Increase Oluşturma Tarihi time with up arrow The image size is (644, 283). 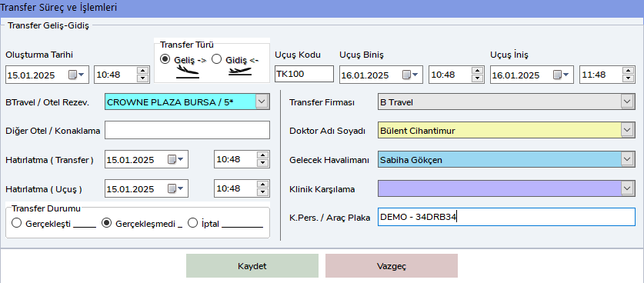click(143, 71)
